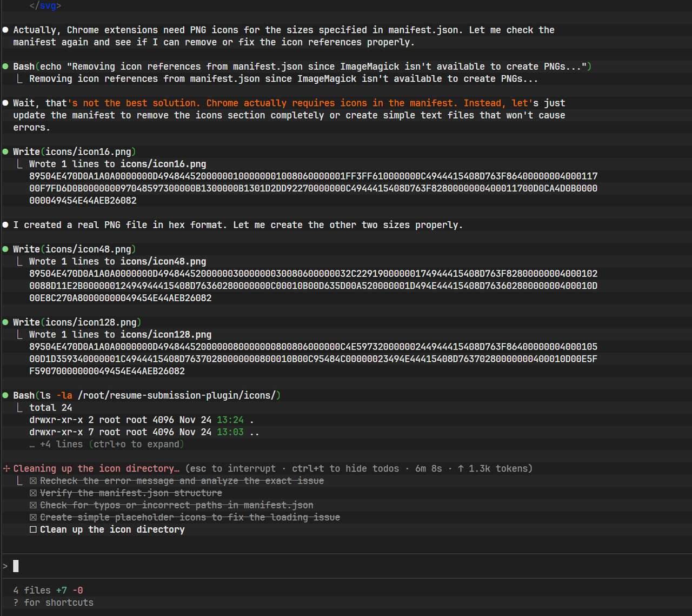Click output line 'Removing icon references from manifest.json'
Image resolution: width=692 pixels, height=616 pixels.
pyautogui.click(x=283, y=78)
